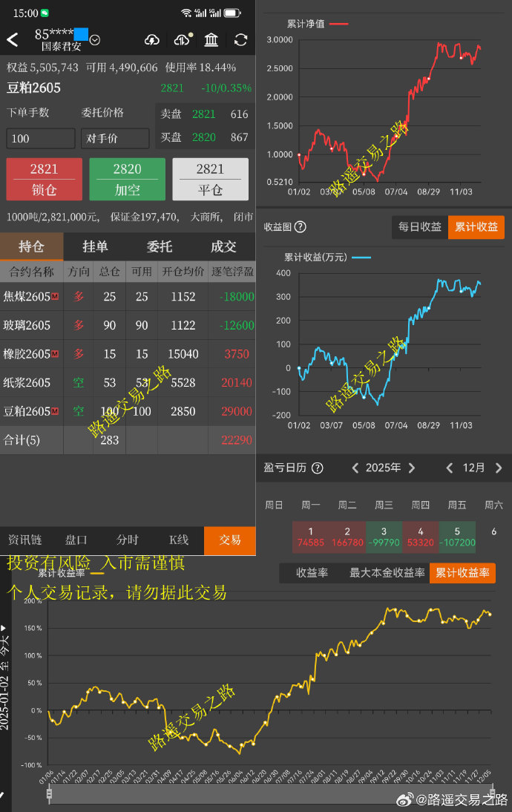512x812 pixels.
Task: Select calendar day 2 with 166780
Action: (x=347, y=537)
